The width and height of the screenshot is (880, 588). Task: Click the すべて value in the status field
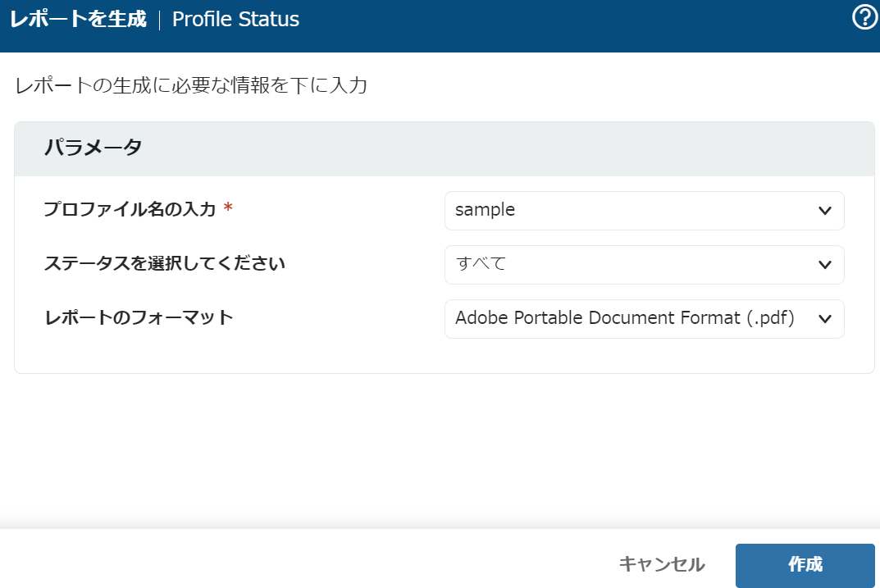pos(481,264)
